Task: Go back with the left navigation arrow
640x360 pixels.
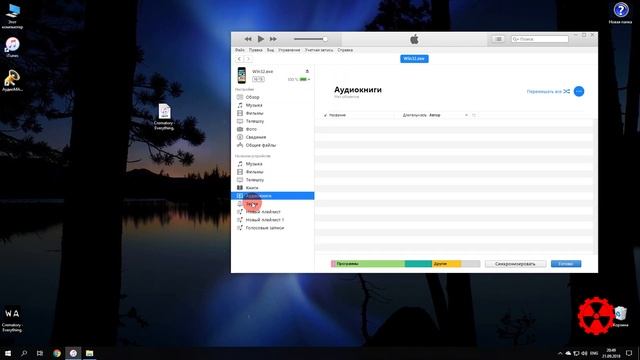Action: 240,59
